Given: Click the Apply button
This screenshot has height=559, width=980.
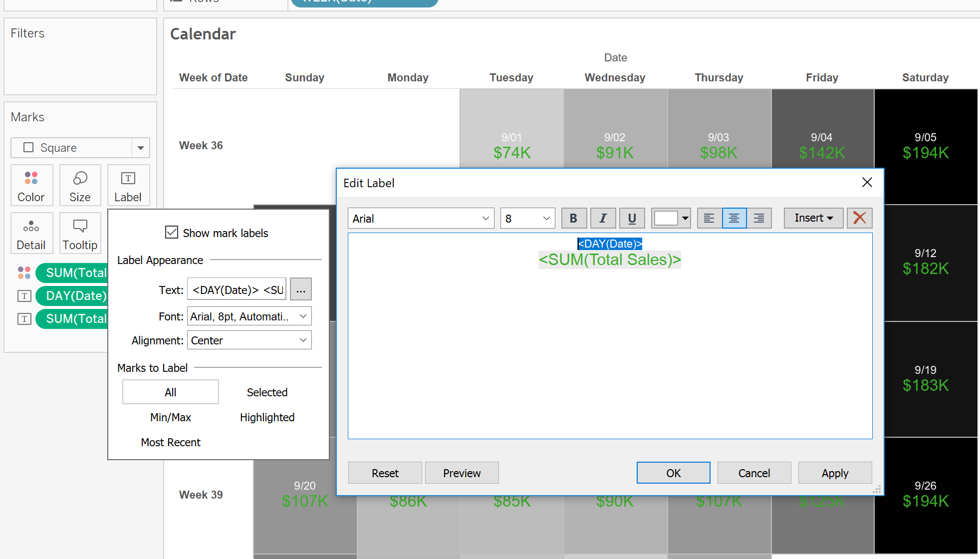Looking at the screenshot, I should click(835, 473).
